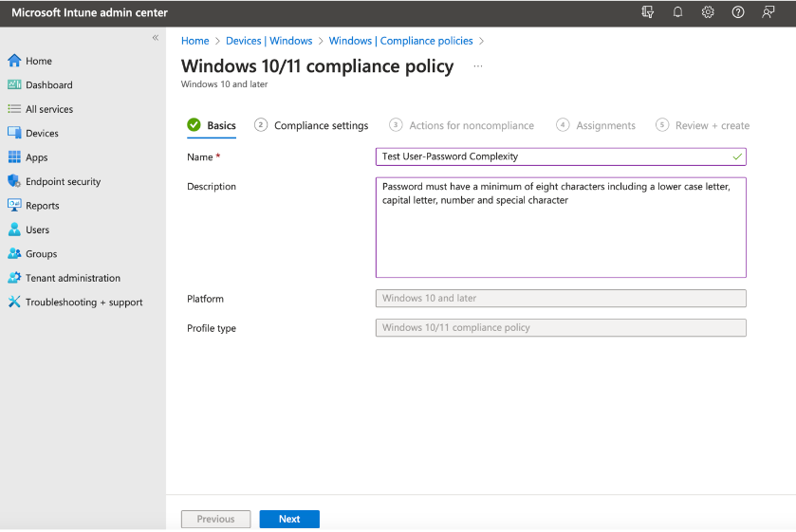
Task: Follow the Devices | Windows breadcrumb
Action: tap(269, 41)
